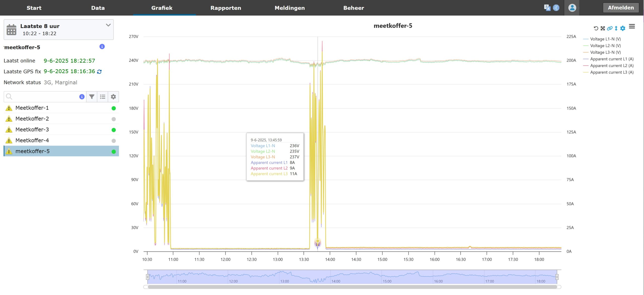
Task: Click the 240V label on voltage axis
Action: click(134, 60)
